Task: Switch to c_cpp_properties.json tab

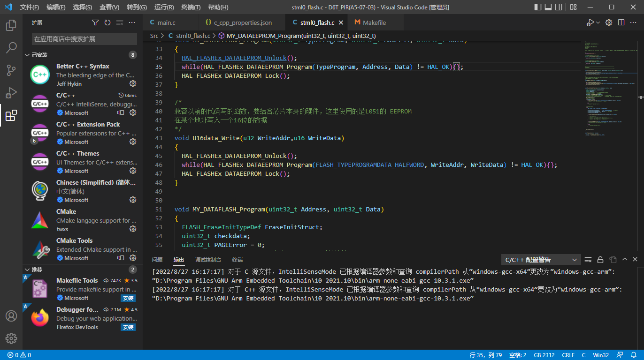Action: 243,22
